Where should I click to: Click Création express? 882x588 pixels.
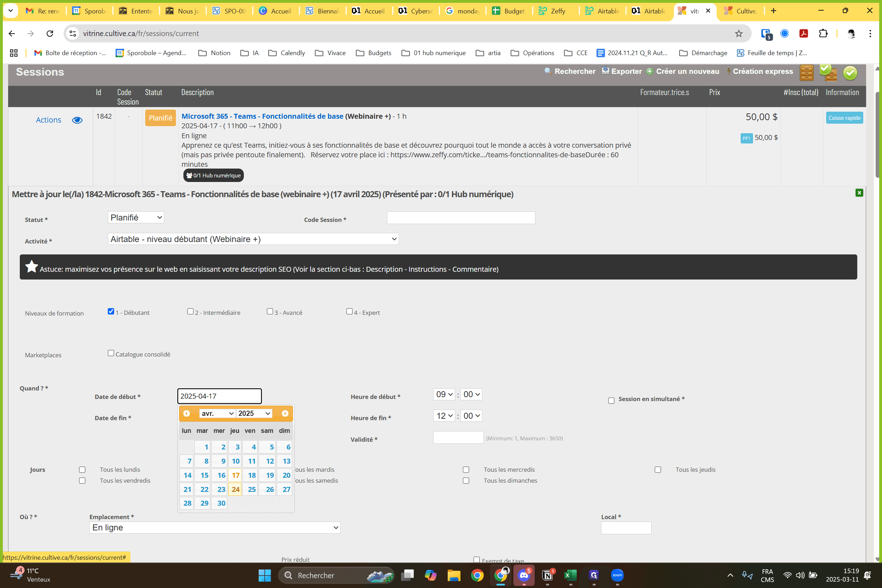click(760, 71)
